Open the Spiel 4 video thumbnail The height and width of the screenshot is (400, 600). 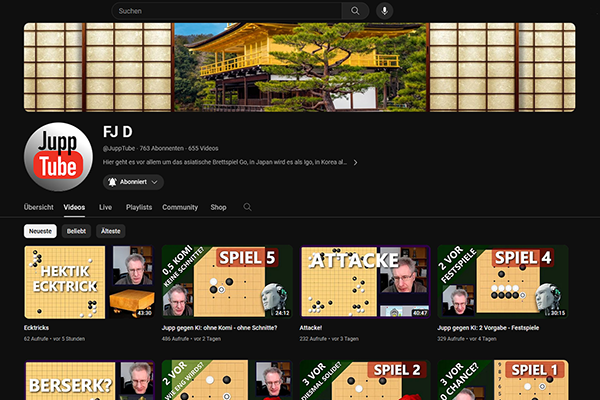coord(502,282)
